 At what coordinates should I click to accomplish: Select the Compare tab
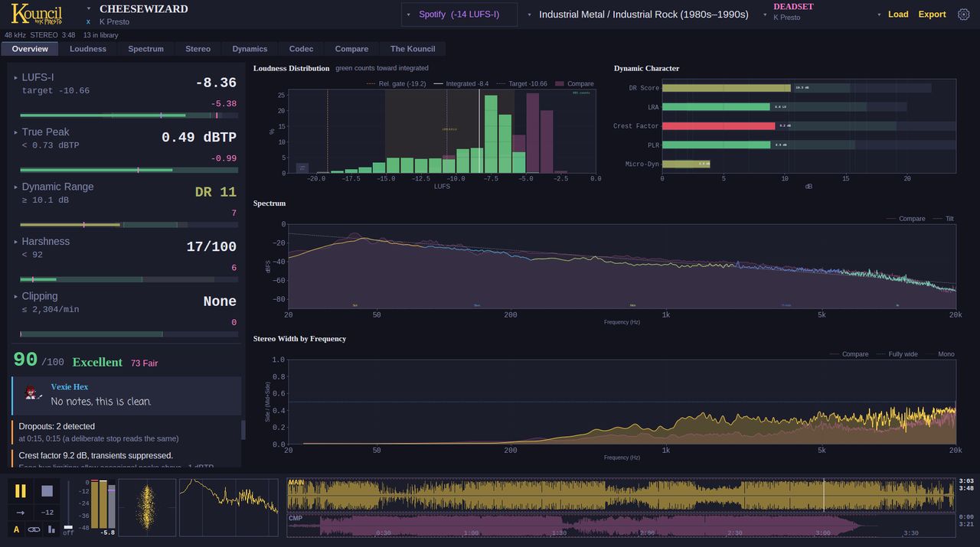tap(351, 49)
